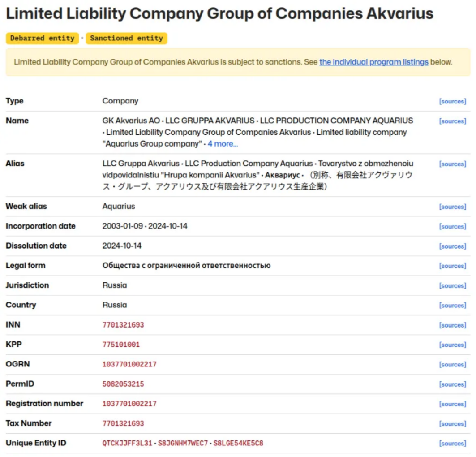Click the INN value 7701321693
Screen dimensions: 476x457
click(123, 325)
